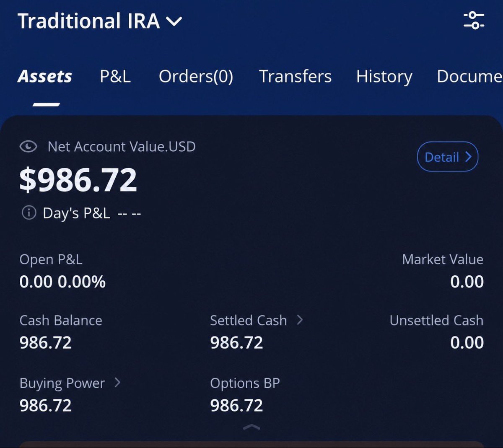The width and height of the screenshot is (503, 448).
Task: Tap the Options BP label
Action: 245,383
